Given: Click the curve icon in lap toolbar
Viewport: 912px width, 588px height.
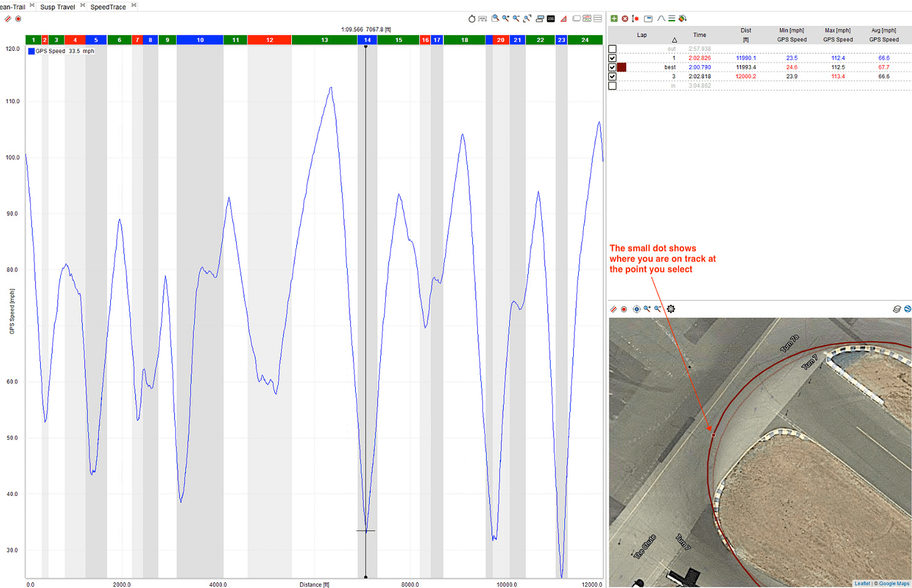Looking at the screenshot, I should pyautogui.click(x=661, y=19).
